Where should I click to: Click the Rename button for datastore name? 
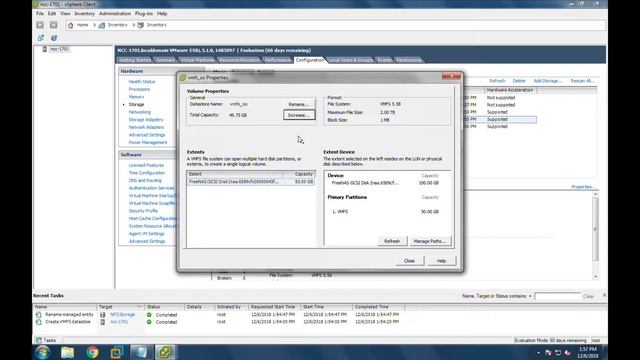(299, 104)
